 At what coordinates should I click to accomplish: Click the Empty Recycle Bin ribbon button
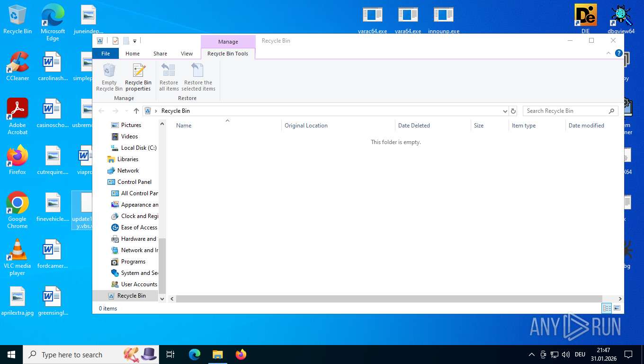coord(109,78)
